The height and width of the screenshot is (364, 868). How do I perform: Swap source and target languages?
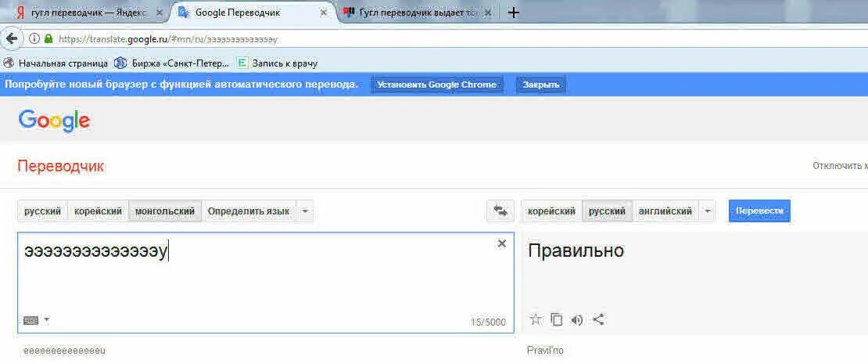(x=500, y=211)
